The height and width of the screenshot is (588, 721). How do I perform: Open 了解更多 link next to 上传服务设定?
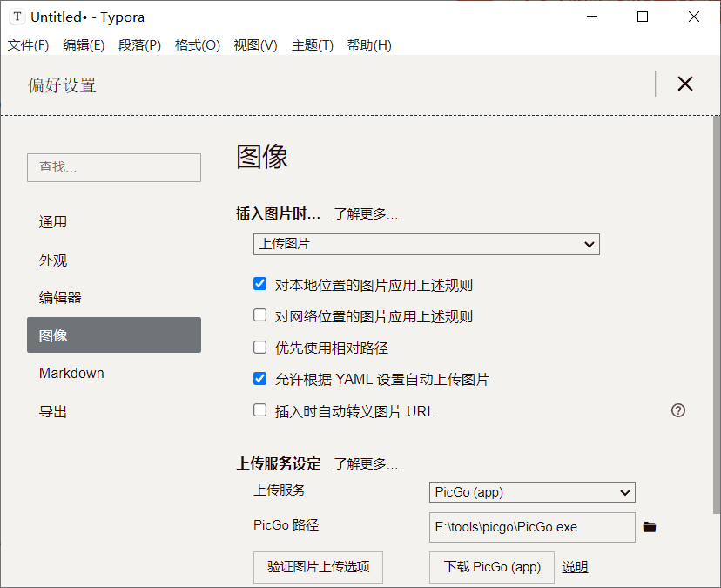(367, 463)
